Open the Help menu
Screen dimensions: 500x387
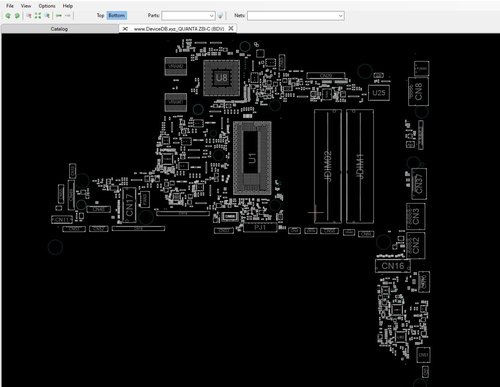click(x=68, y=6)
